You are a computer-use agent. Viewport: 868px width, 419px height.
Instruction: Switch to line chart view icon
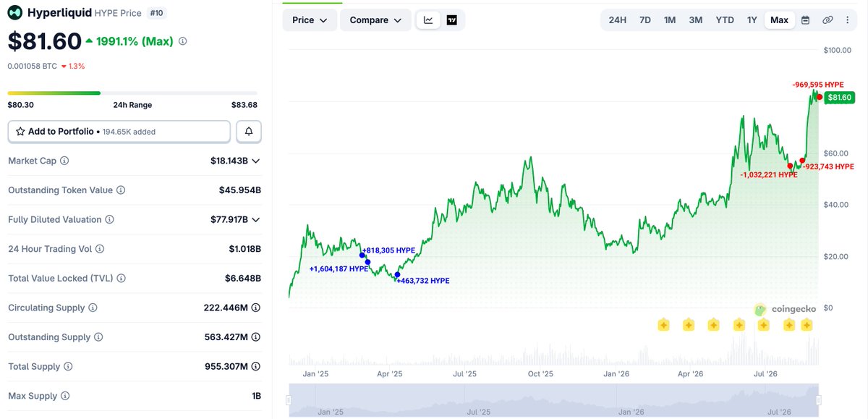coord(428,20)
